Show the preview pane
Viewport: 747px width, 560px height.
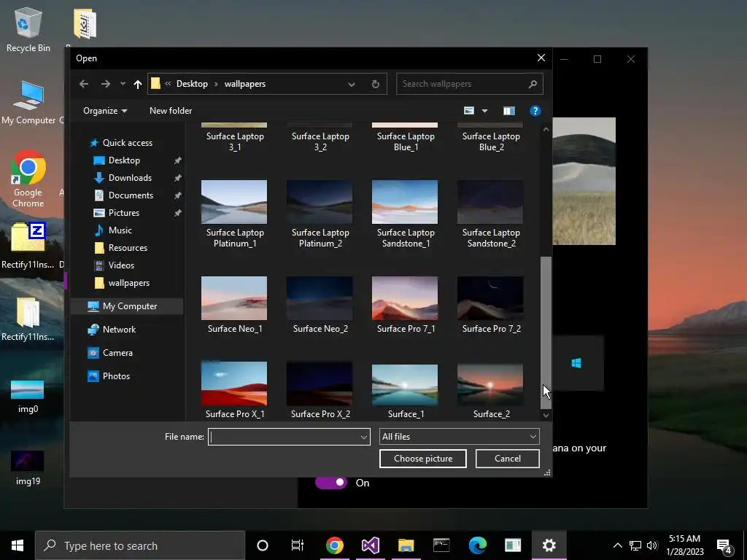click(x=508, y=111)
